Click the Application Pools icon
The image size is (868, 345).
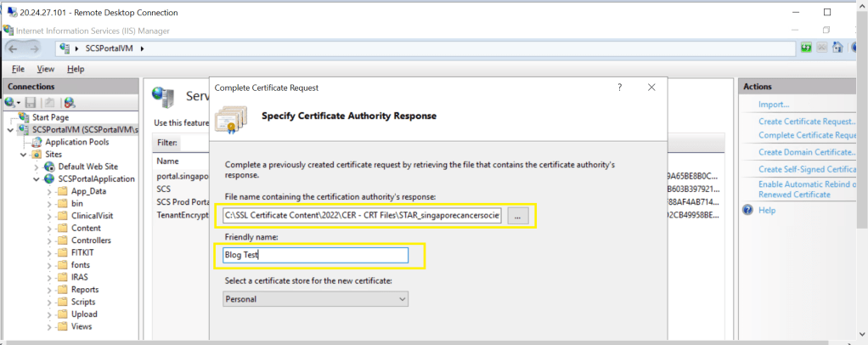[x=37, y=142]
